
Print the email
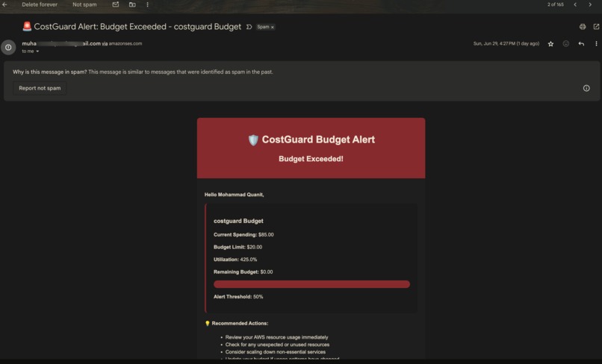coord(583,26)
